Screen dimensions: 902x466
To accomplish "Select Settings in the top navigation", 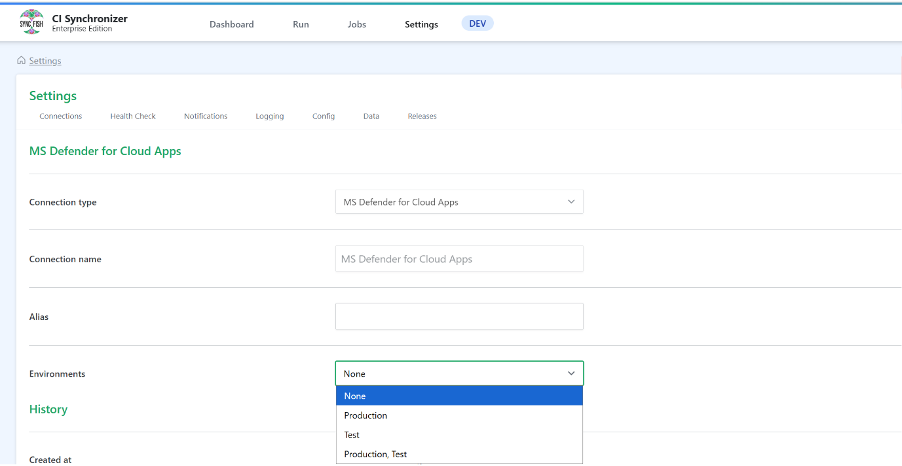I will (421, 24).
